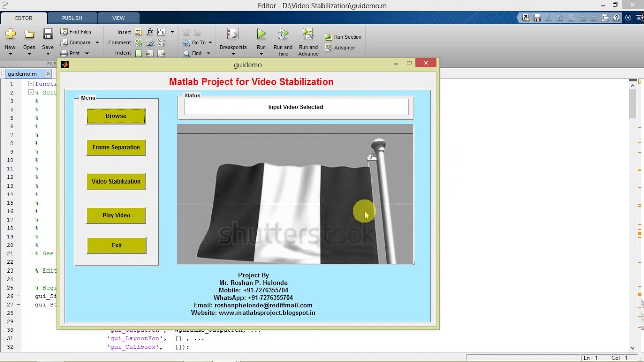Click the breakpoint dash on line 26

pyautogui.click(x=18, y=296)
